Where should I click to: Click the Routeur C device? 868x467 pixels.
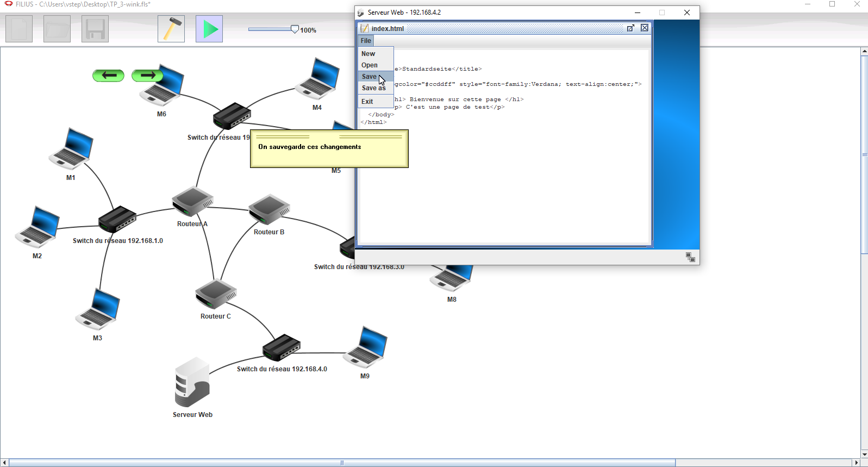[216, 295]
